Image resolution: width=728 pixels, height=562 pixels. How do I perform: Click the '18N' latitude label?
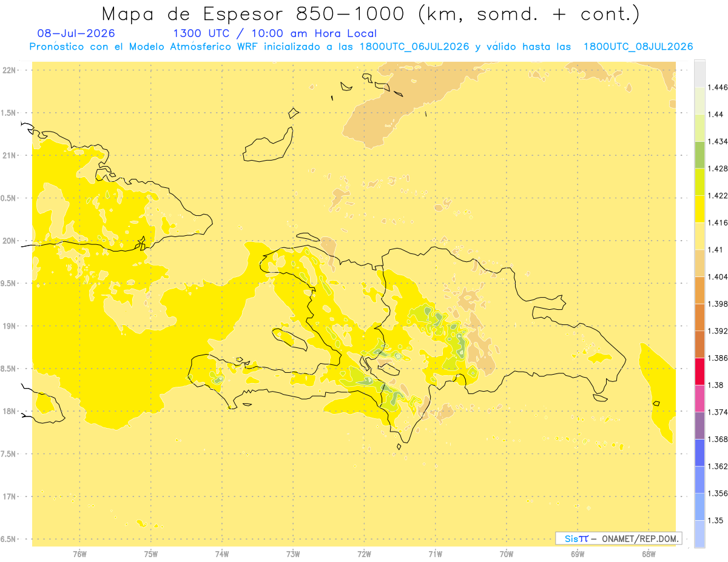[x=9, y=411]
